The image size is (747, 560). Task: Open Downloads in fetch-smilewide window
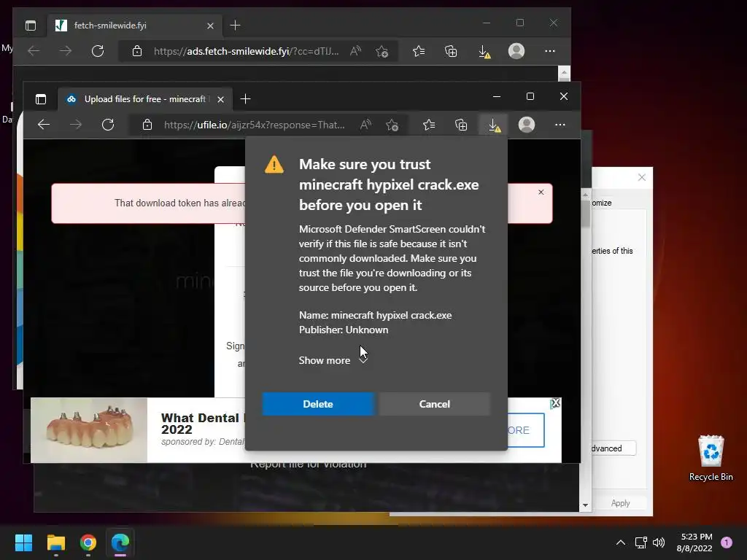[x=484, y=52]
